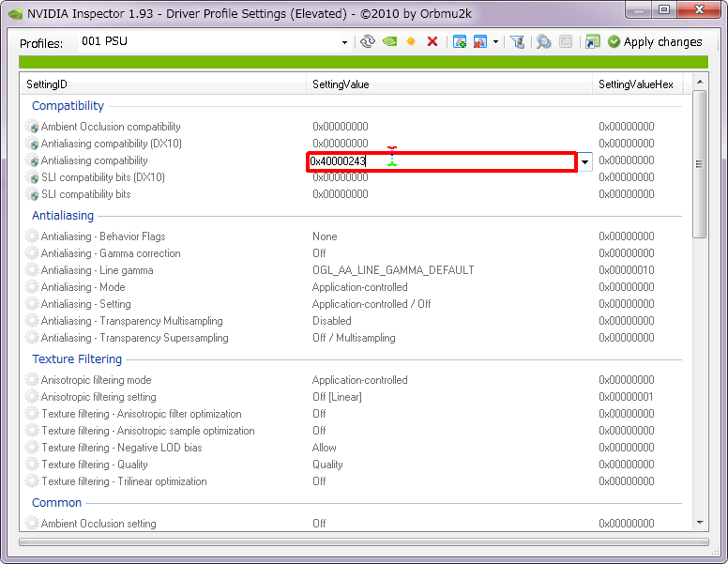
Task: Click the grey grid toolbar icon
Action: point(566,42)
